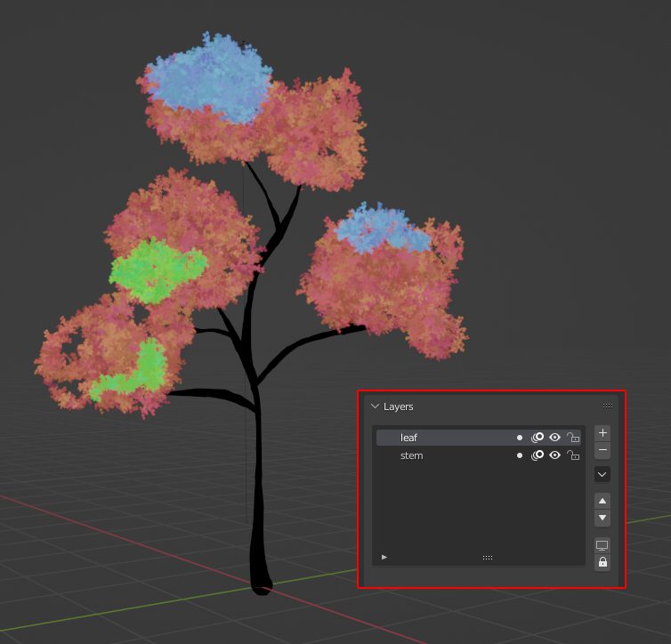Hide the stem layer using eye icon
671x644 pixels.
[x=555, y=455]
